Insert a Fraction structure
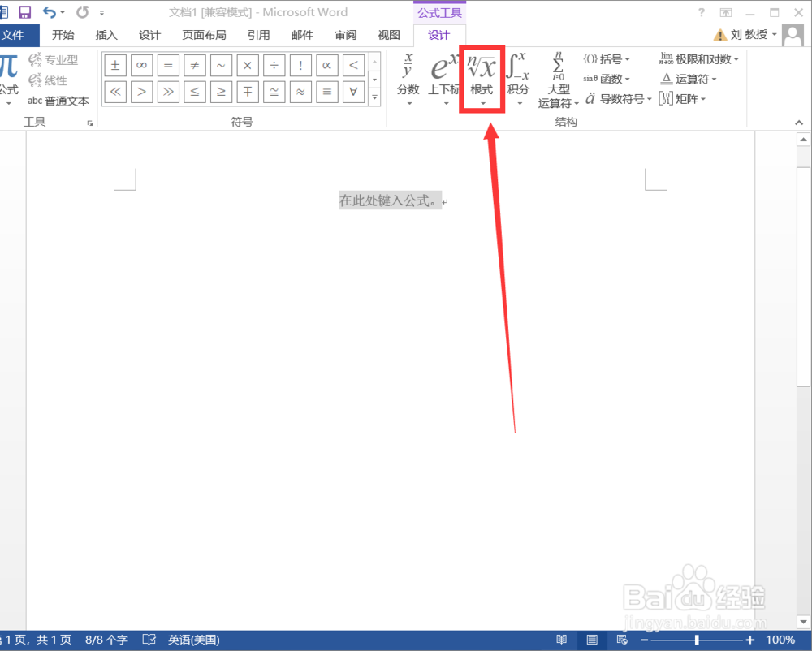812x651 pixels. [x=408, y=77]
